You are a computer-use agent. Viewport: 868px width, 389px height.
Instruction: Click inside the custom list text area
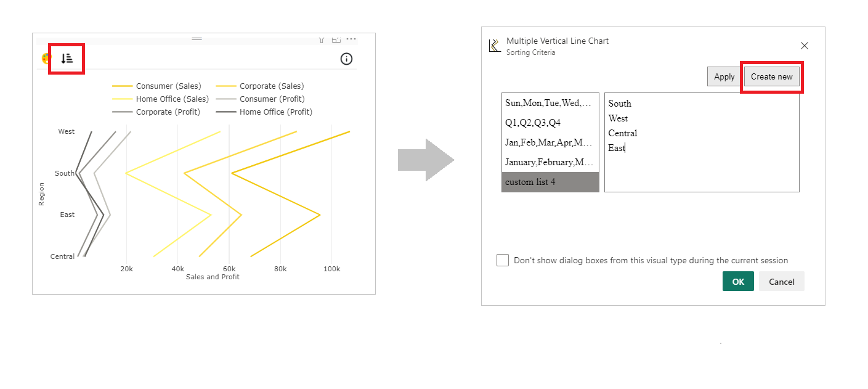point(702,142)
